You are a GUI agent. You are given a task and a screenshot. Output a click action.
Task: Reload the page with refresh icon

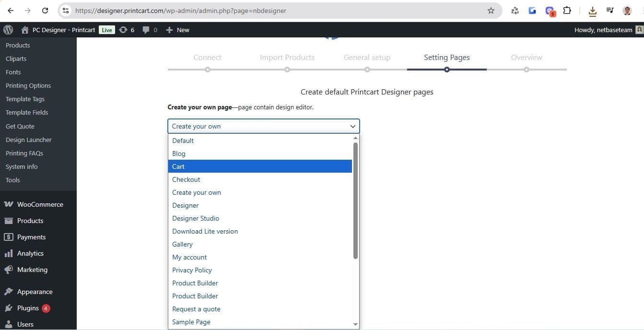pos(45,11)
